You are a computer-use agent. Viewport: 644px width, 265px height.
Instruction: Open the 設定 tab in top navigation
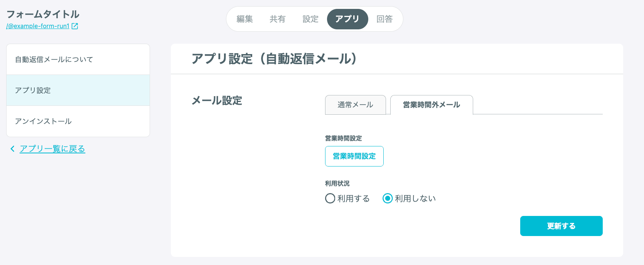(x=310, y=19)
